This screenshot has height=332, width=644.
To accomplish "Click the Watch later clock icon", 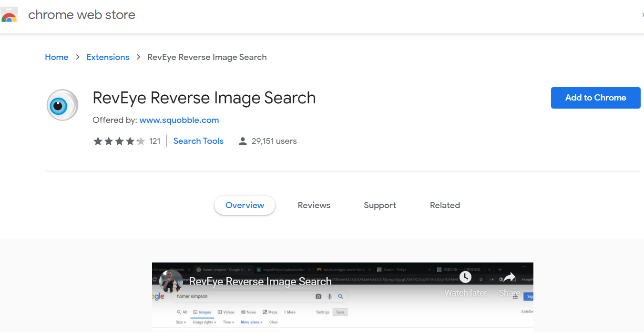I will click(465, 277).
